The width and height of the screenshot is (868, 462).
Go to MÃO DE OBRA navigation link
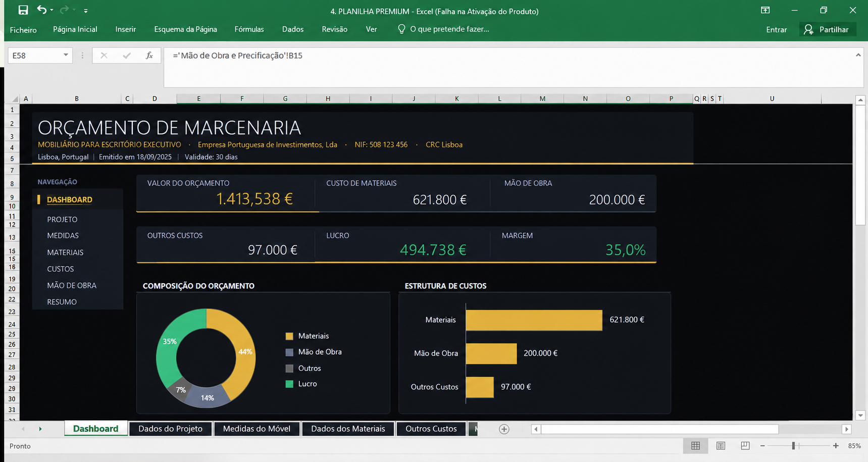(x=72, y=285)
